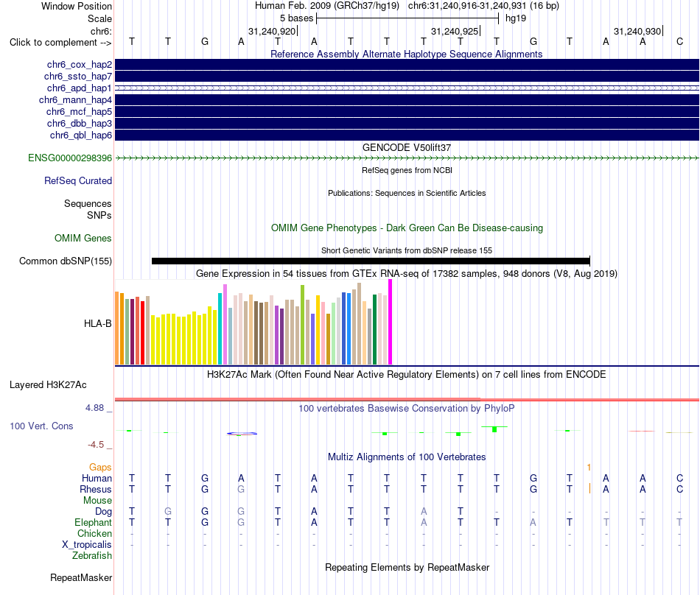Click the chr6_apd_hap1 track label

(80, 88)
